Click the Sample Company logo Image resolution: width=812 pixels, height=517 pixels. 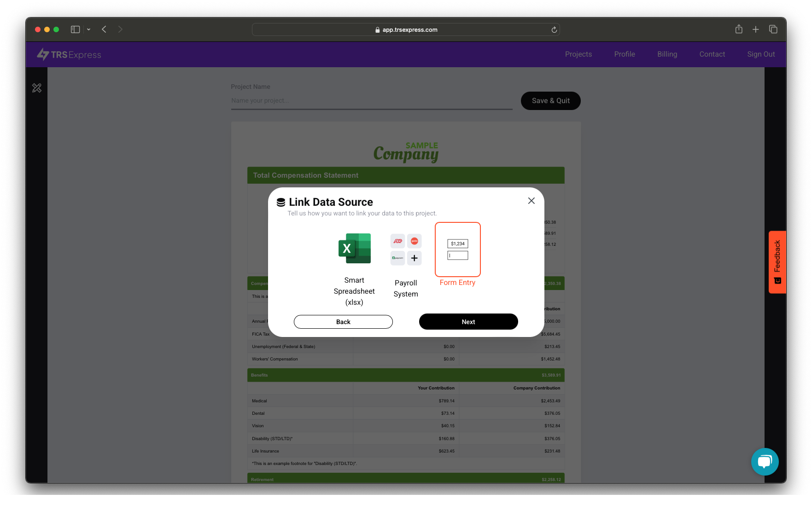(406, 152)
